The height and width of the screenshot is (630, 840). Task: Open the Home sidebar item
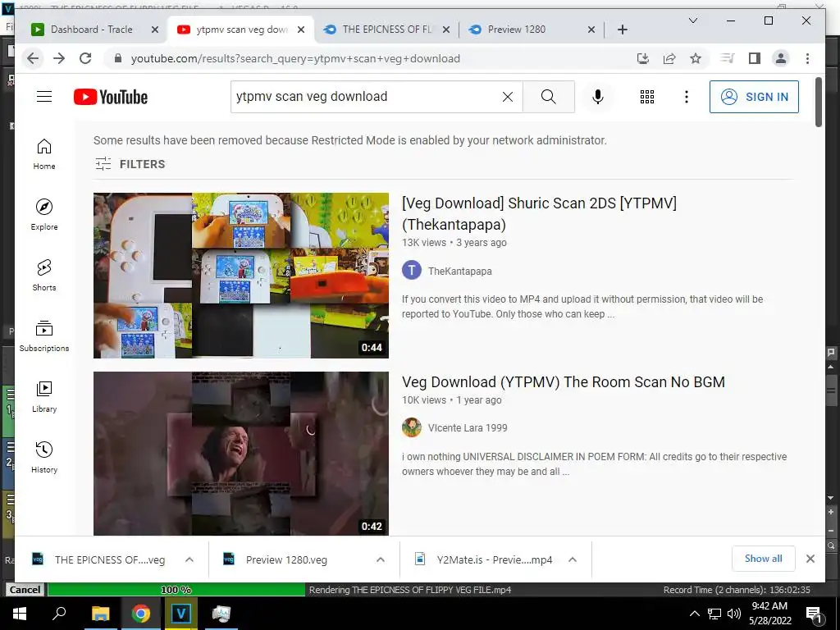click(x=44, y=154)
